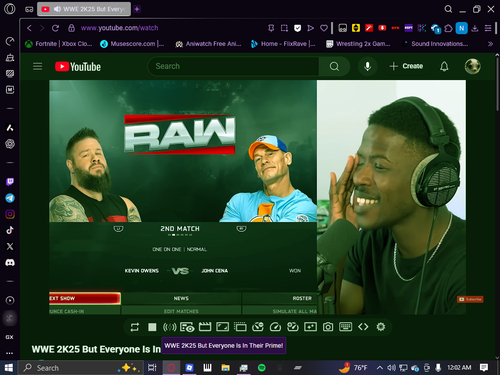The width and height of the screenshot is (500, 375).
Task: Open the Windows Start menu
Action: [x=9, y=368]
